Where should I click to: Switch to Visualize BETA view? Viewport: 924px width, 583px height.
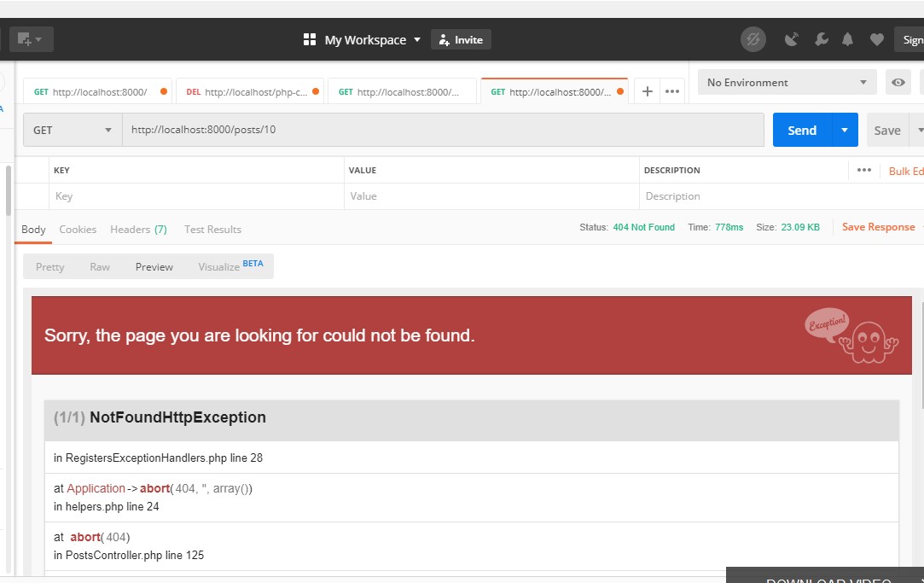tap(230, 266)
